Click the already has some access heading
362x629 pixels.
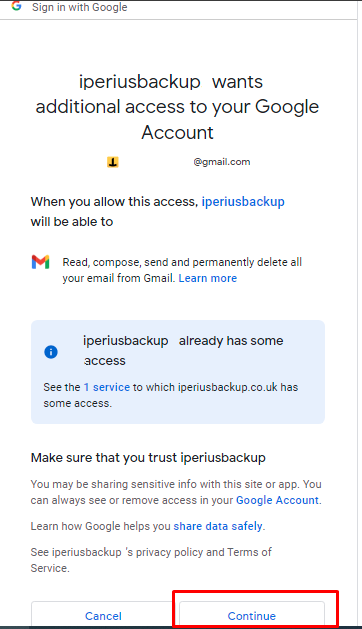183,351
